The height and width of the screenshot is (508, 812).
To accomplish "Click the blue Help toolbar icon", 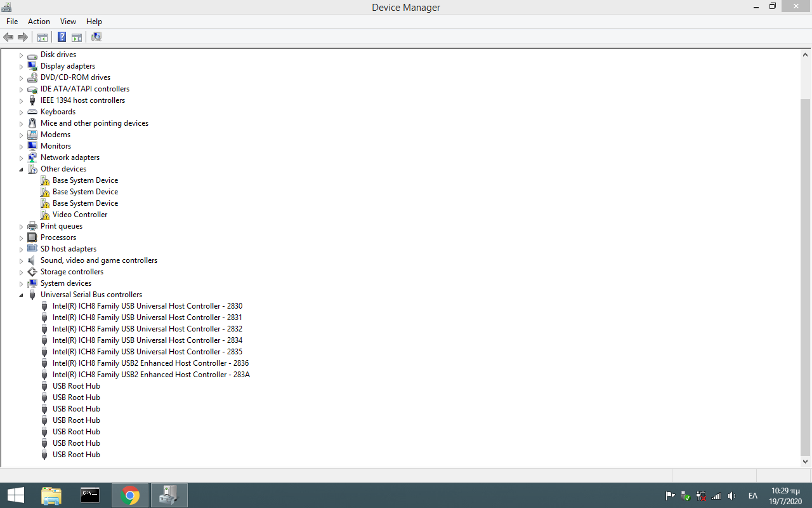I will [62, 37].
